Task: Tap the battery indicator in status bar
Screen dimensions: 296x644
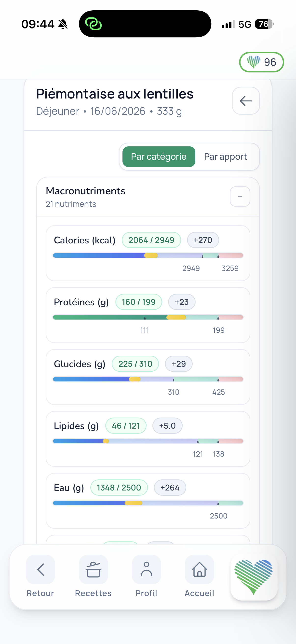Action: pos(265,24)
